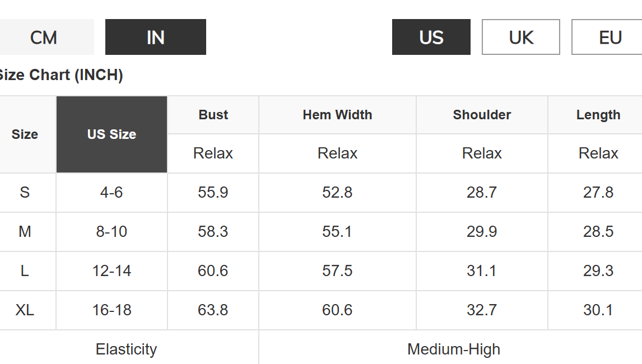
Task: Select the L size row label
Action: tap(25, 270)
